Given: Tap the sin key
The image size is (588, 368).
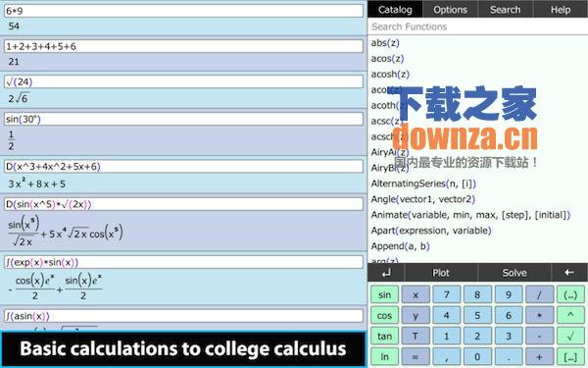Looking at the screenshot, I should click(384, 294).
